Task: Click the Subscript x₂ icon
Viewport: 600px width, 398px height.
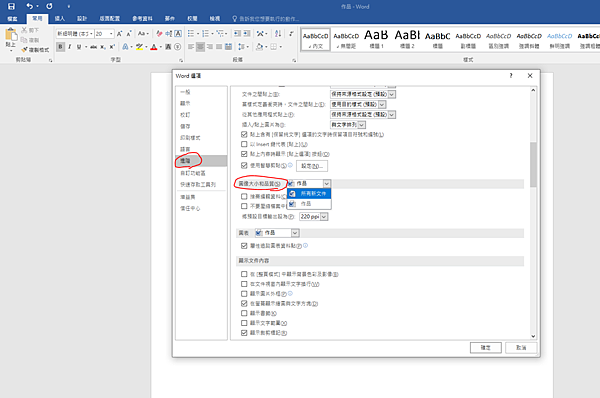Action: click(103, 47)
